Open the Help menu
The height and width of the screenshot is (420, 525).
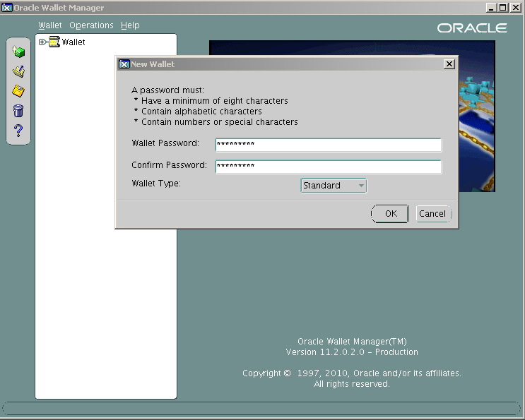coord(130,25)
